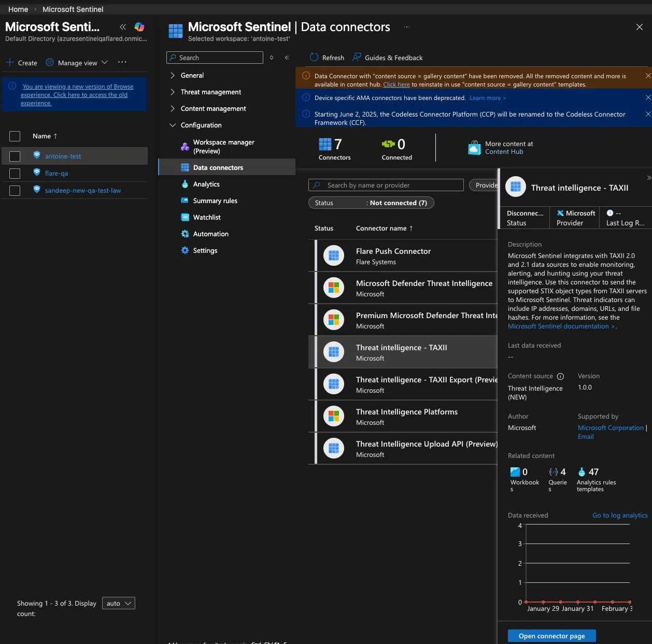Click the Refresh icon in toolbar

click(x=314, y=58)
